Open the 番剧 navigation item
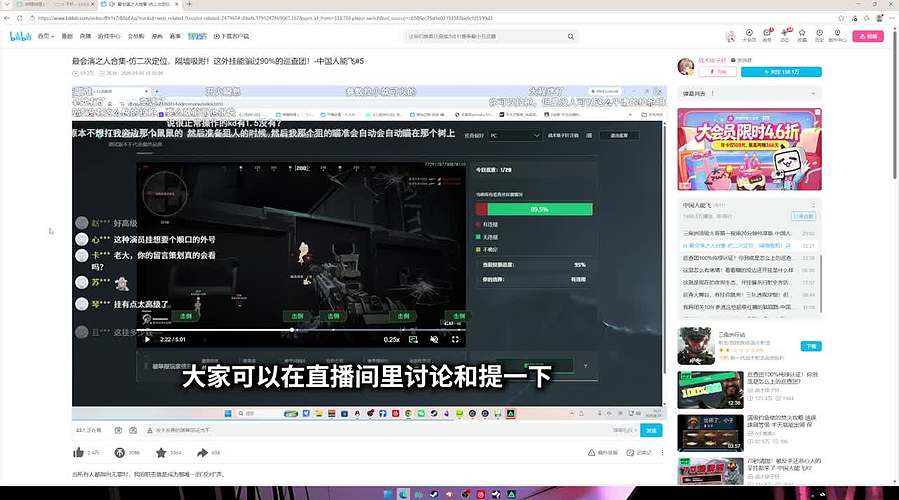The height and width of the screenshot is (500, 899). 67,36
